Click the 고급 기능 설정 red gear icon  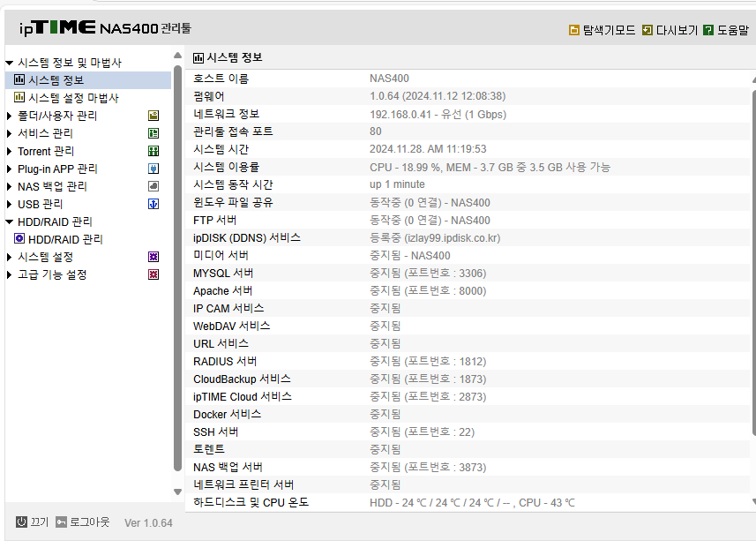pos(153,274)
